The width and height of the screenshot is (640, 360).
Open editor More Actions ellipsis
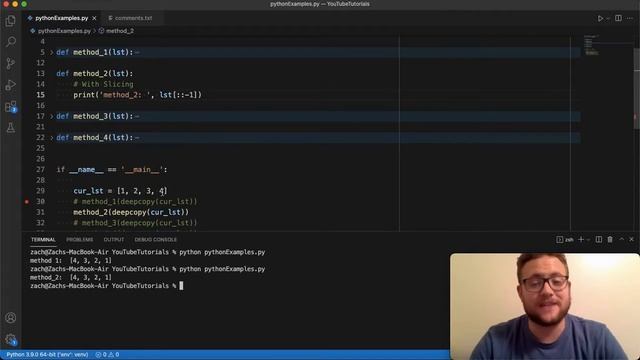tap(630, 18)
